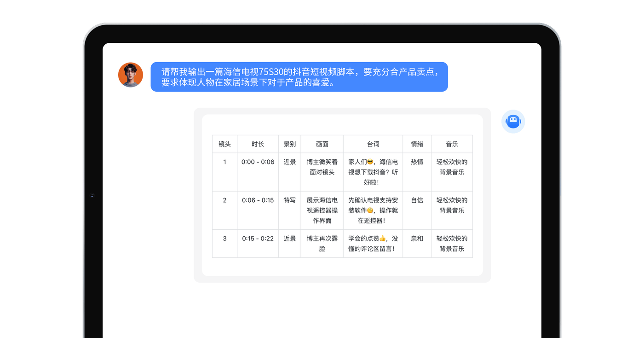644x338 pixels.
Task: Click the 特写 shot type cell
Action: (290, 210)
